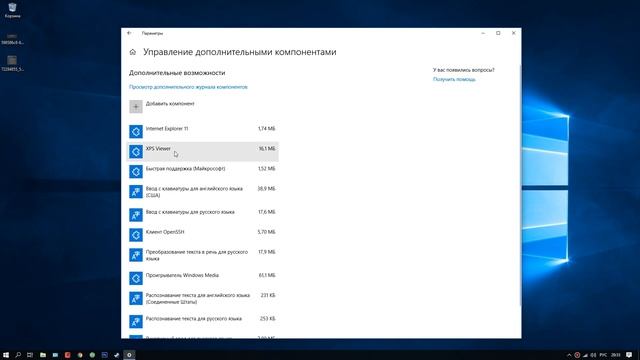Screen dimensions: 640x360
Task: Click the 61,1 МБ size value
Action: (267, 275)
